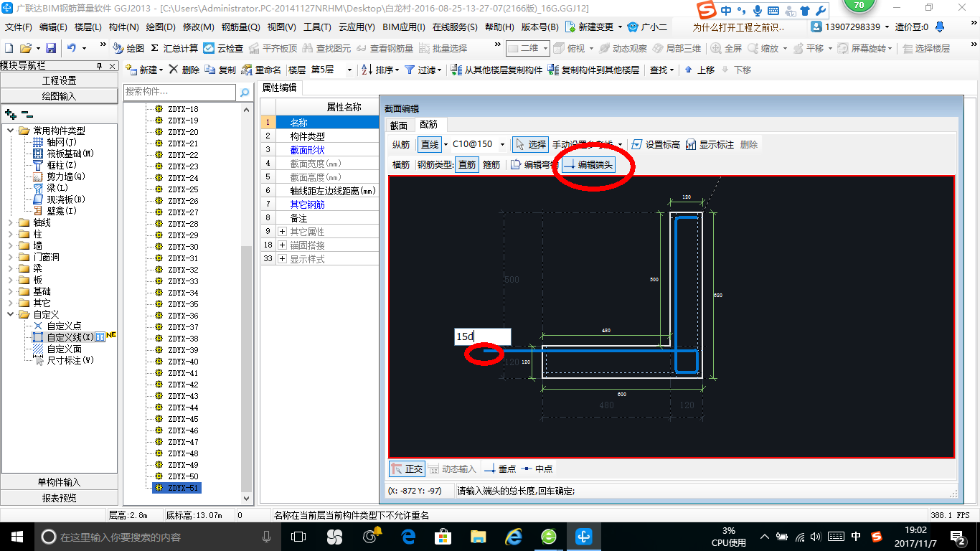Open 工程设置 navigation section
The image size is (980, 551).
(x=59, y=80)
